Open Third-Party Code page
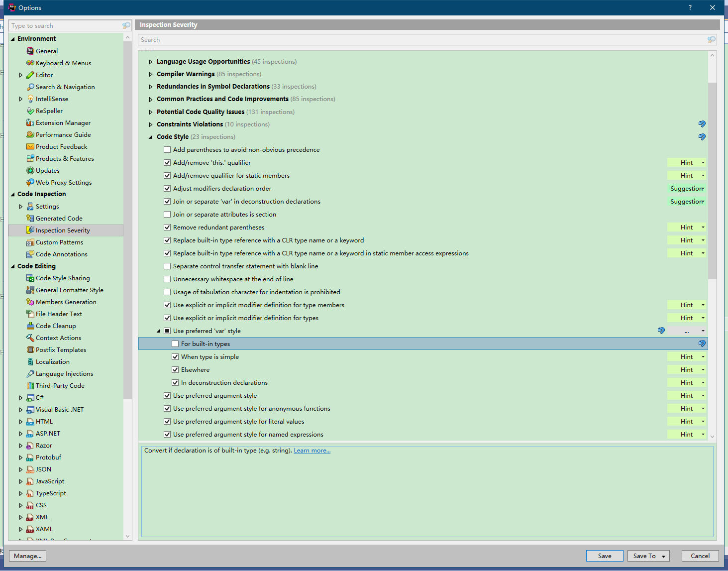The height and width of the screenshot is (571, 728). pos(60,385)
